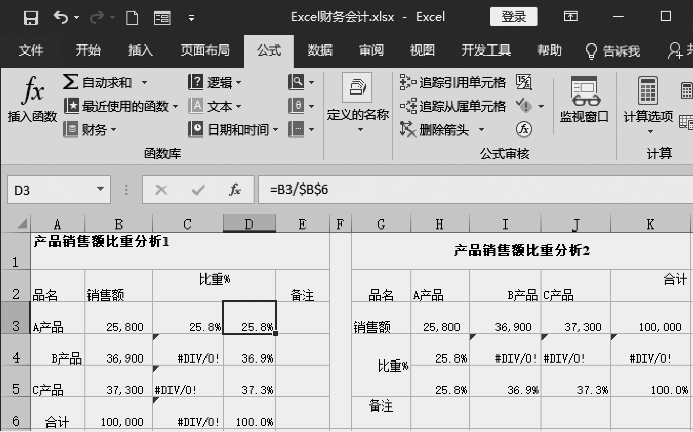The height and width of the screenshot is (432, 693).
Task: Switch to the 视图 tab
Action: point(422,50)
